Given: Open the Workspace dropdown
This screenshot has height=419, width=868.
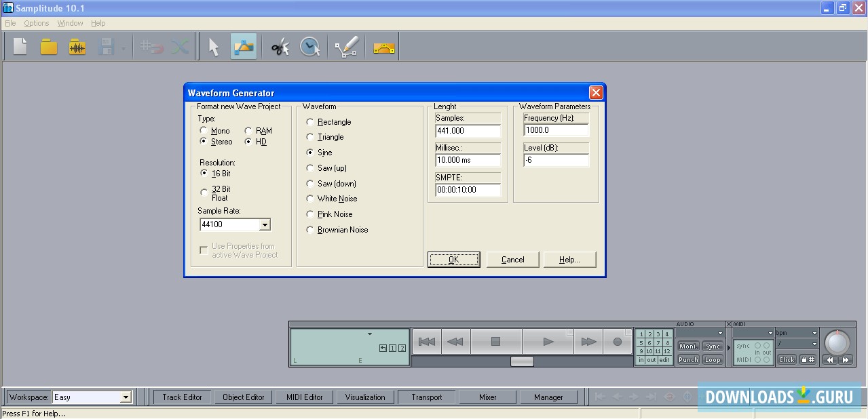Looking at the screenshot, I should pos(127,397).
